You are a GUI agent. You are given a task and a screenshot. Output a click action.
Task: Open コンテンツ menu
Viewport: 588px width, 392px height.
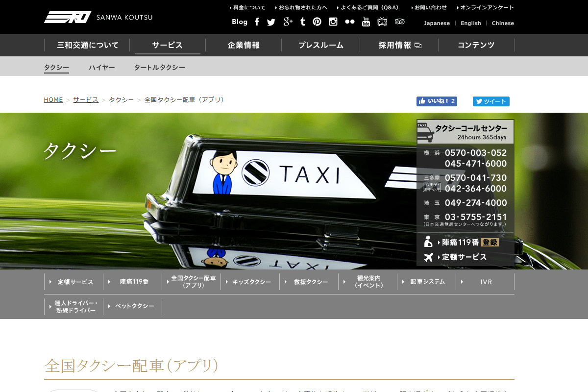pos(476,45)
